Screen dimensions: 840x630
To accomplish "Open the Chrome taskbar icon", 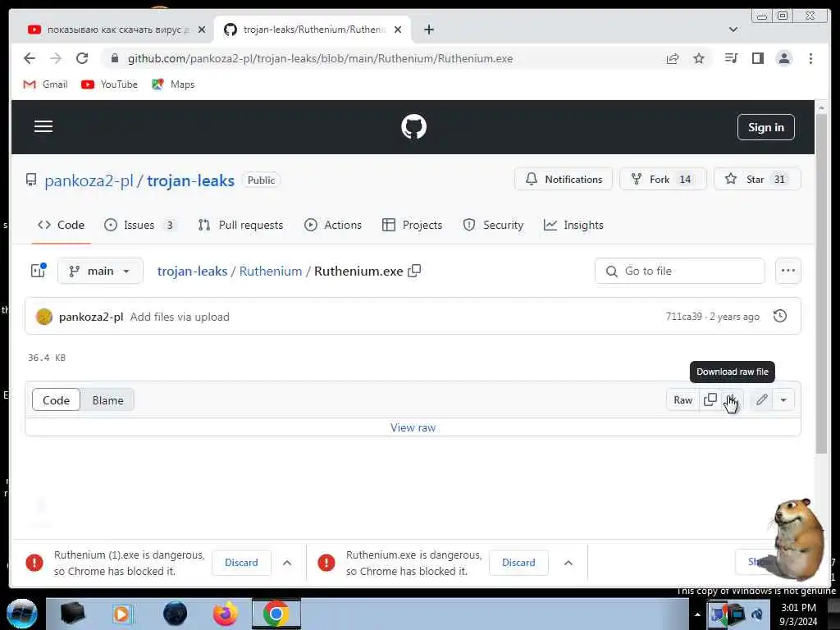I will pyautogui.click(x=276, y=614).
